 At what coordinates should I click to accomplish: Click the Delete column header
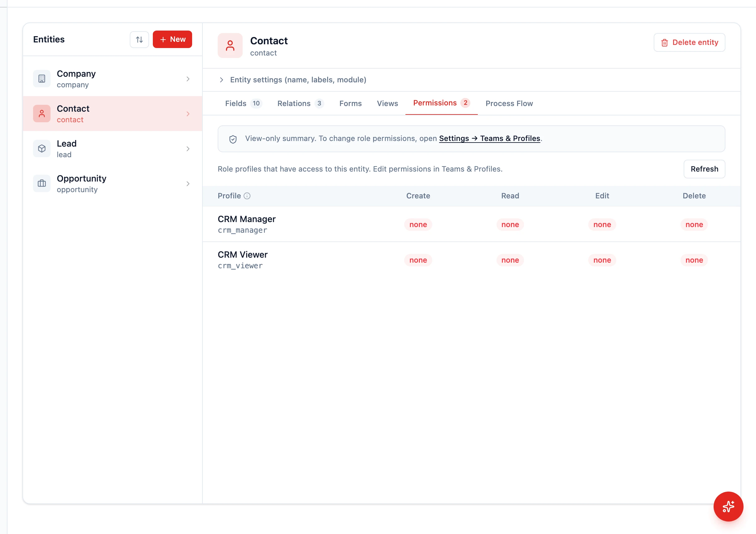[694, 196]
